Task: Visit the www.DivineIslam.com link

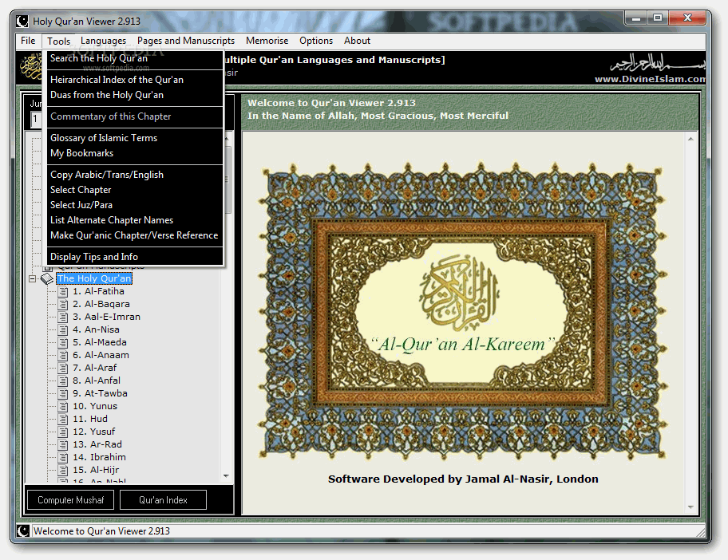Action: (650, 79)
